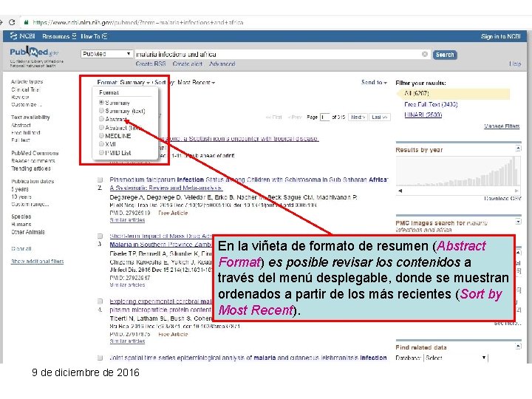
Task: Filter publication dates to 10 years
Action: click(x=21, y=197)
